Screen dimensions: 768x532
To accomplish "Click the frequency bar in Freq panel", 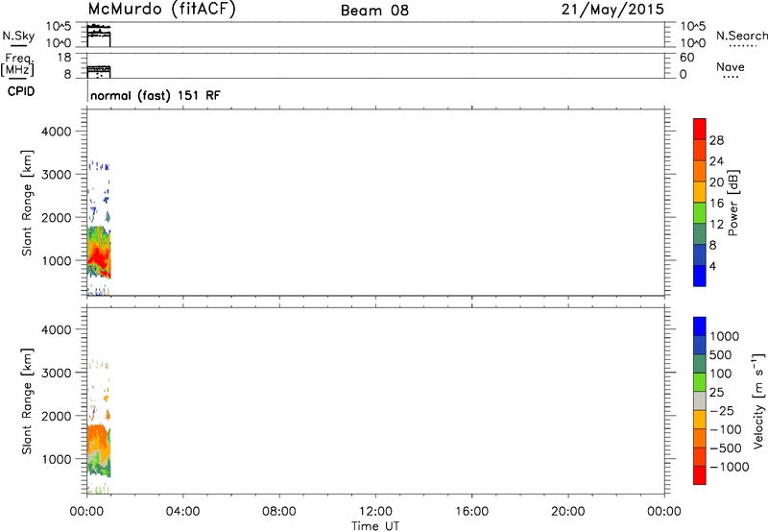I will tap(99, 71).
